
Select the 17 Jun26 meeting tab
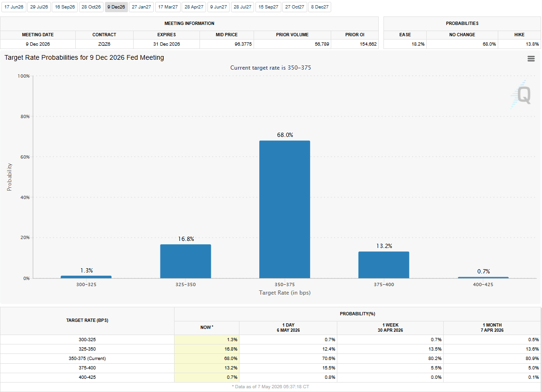tap(14, 7)
